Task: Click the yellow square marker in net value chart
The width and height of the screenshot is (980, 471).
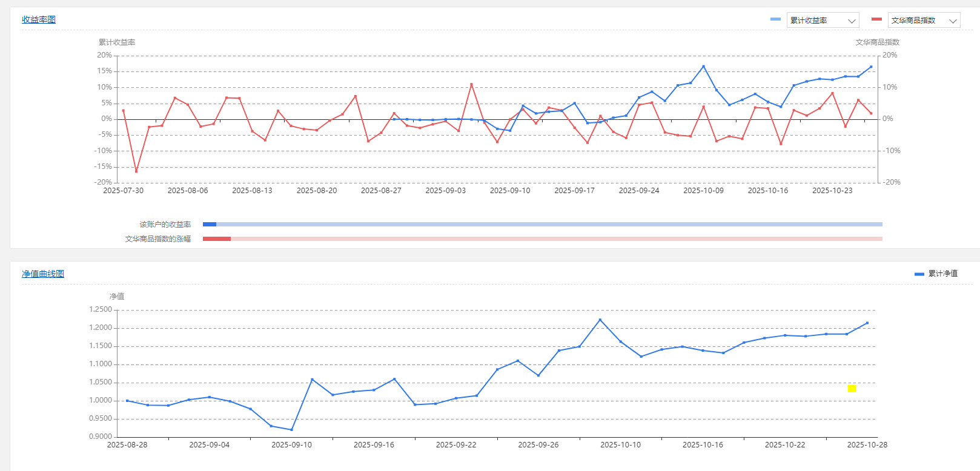Action: click(x=852, y=389)
